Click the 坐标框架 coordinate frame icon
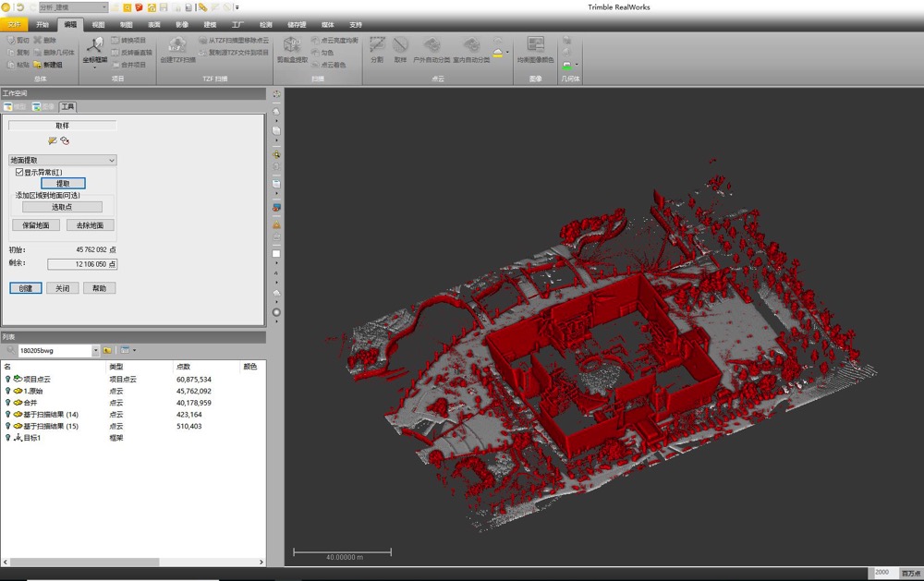This screenshot has height=581, width=924. (94, 45)
